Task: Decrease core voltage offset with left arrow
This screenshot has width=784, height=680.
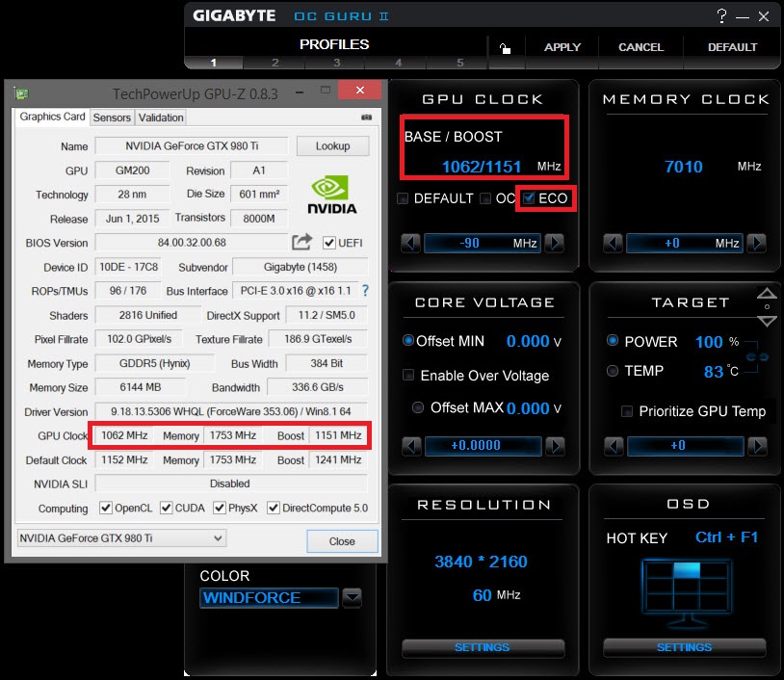Action: tap(411, 446)
